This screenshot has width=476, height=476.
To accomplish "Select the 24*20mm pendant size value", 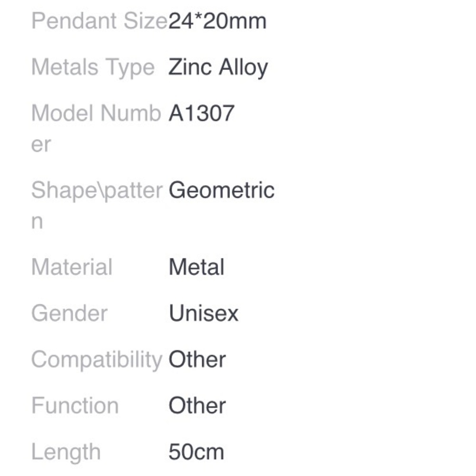I will click(x=217, y=21).
